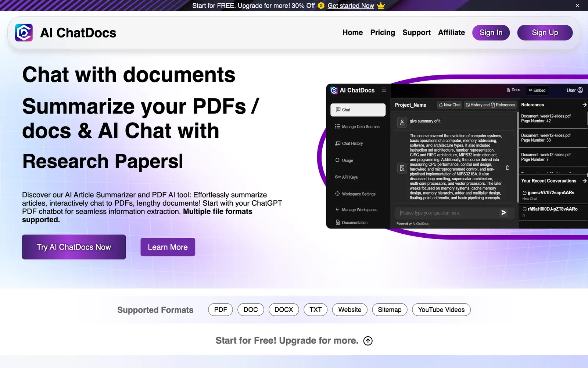Click the Learn More button
588x368 pixels.
(x=168, y=247)
